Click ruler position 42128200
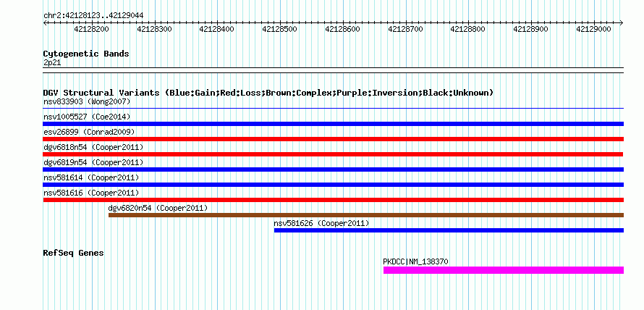 pyautogui.click(x=92, y=29)
